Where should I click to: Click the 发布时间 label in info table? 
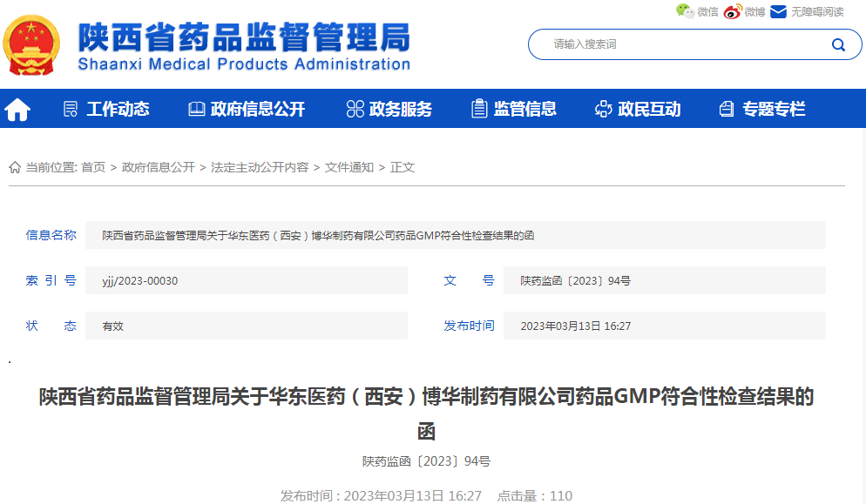point(469,326)
